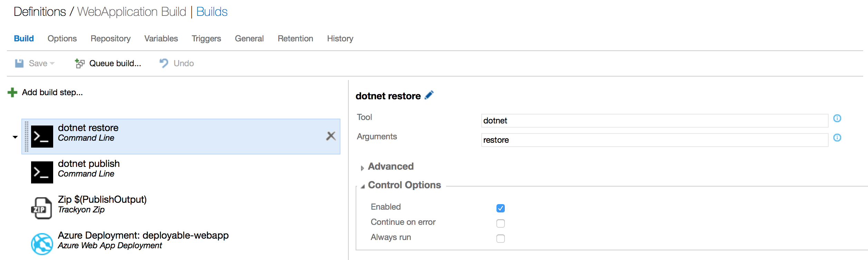Click the Zip file icon for Trackyon Zip
The height and width of the screenshot is (260, 868).
(42, 208)
